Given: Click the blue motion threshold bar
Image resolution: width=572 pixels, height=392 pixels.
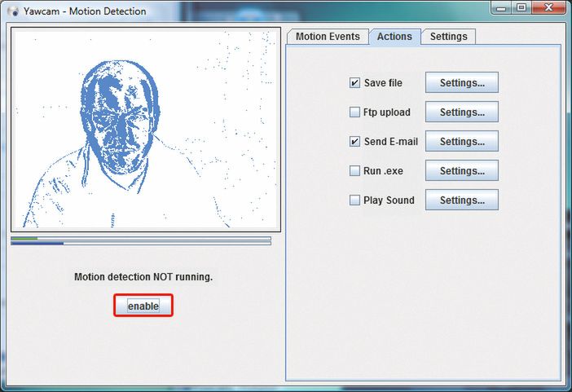Looking at the screenshot, I should click(141, 243).
